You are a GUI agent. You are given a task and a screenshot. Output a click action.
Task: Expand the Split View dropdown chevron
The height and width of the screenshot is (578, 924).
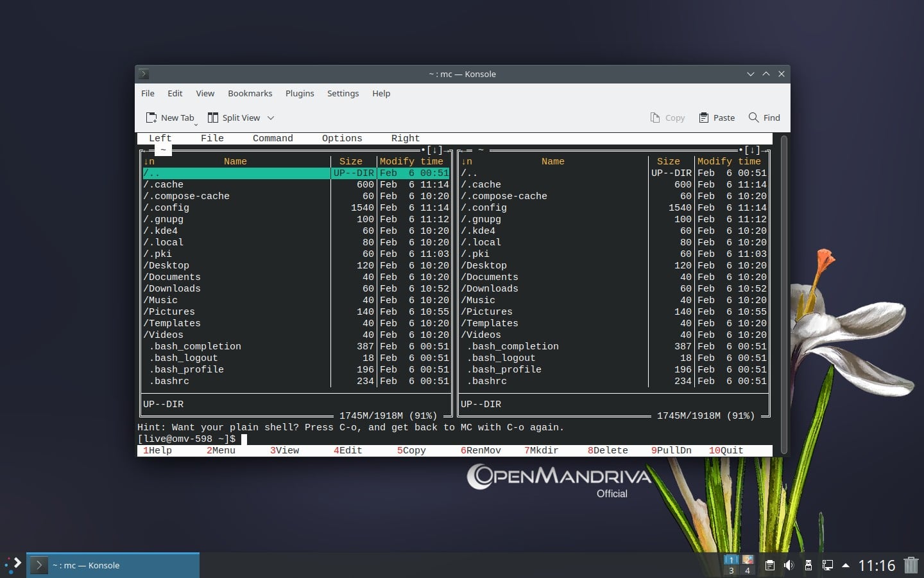(x=269, y=118)
